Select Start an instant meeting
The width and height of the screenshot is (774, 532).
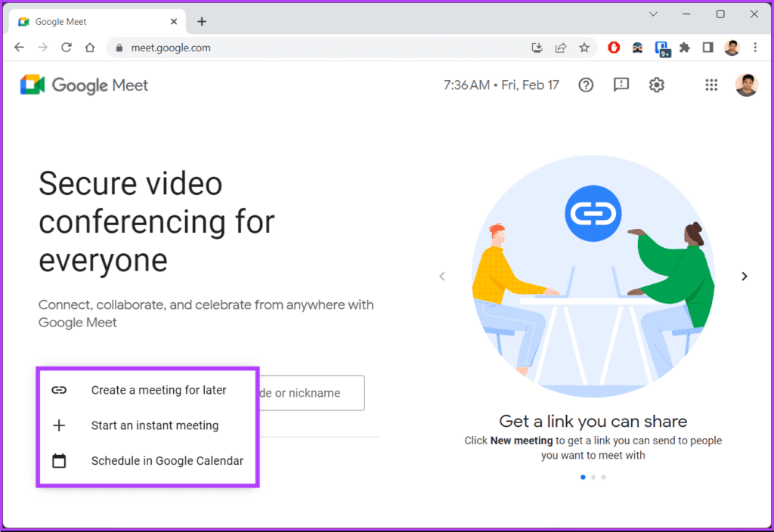pos(147,425)
